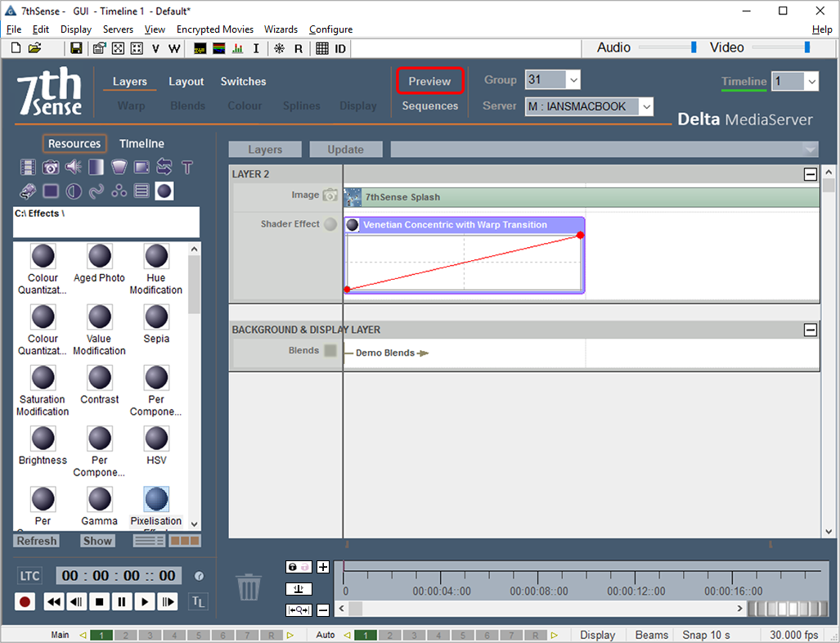Switch resources to list view
Viewport: 840px width, 643px height.
tap(150, 541)
